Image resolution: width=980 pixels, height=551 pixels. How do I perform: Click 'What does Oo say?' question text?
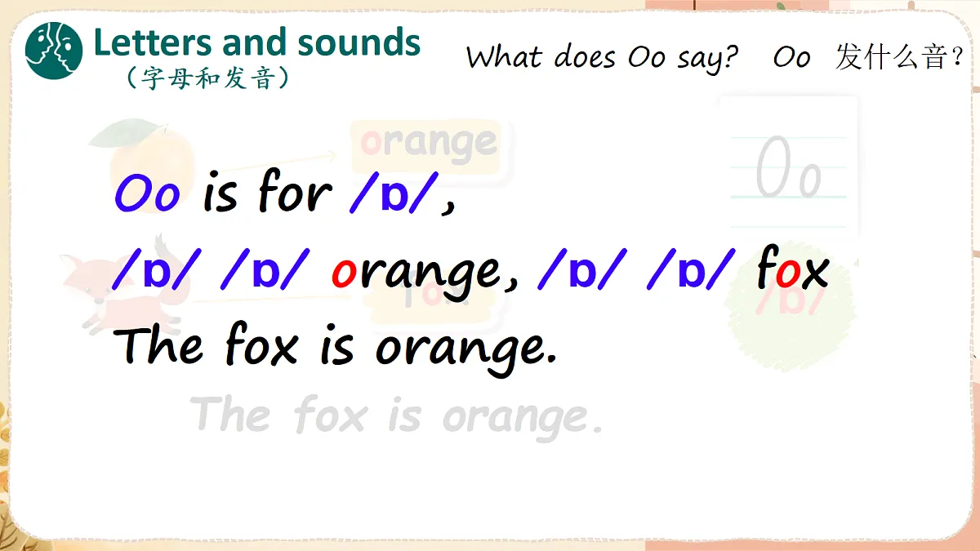pyautogui.click(x=603, y=57)
